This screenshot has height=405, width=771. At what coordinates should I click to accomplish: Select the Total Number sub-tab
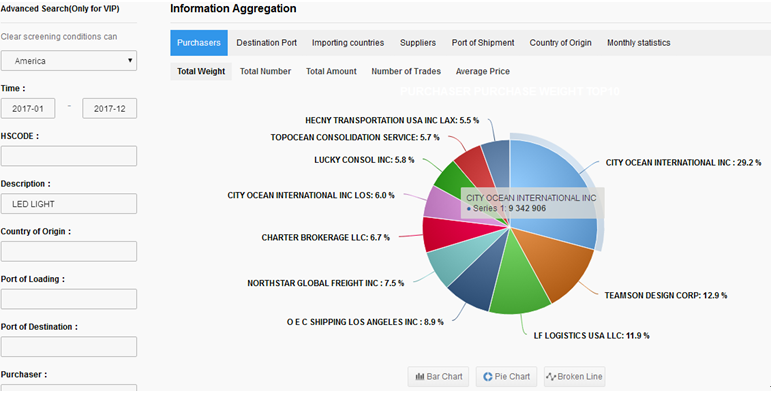point(265,72)
